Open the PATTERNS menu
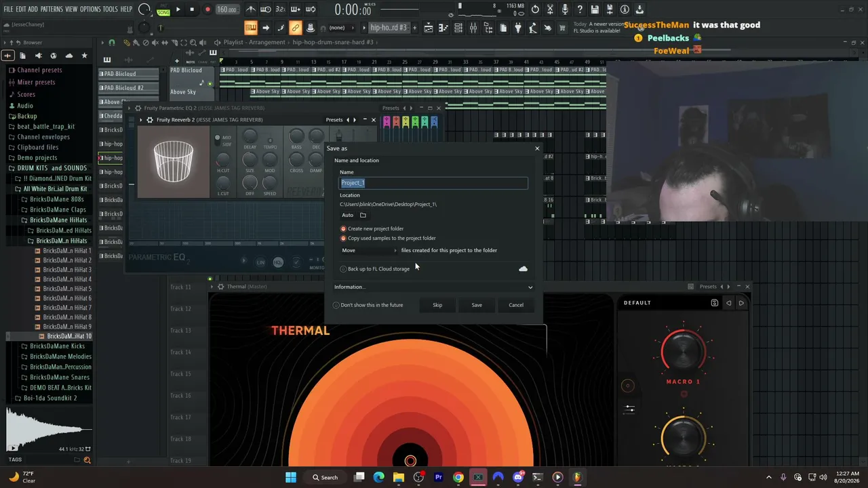Screen dimensions: 868x488 click(52, 9)
